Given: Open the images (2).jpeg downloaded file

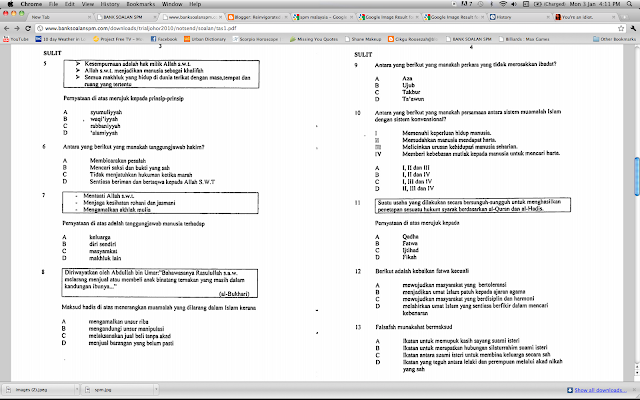Looking at the screenshot, I should tap(37, 390).
